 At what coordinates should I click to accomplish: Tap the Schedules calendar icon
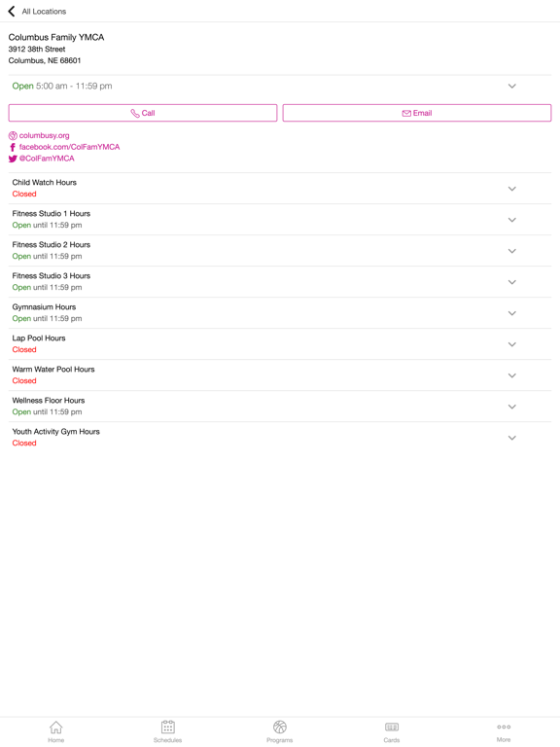click(167, 727)
